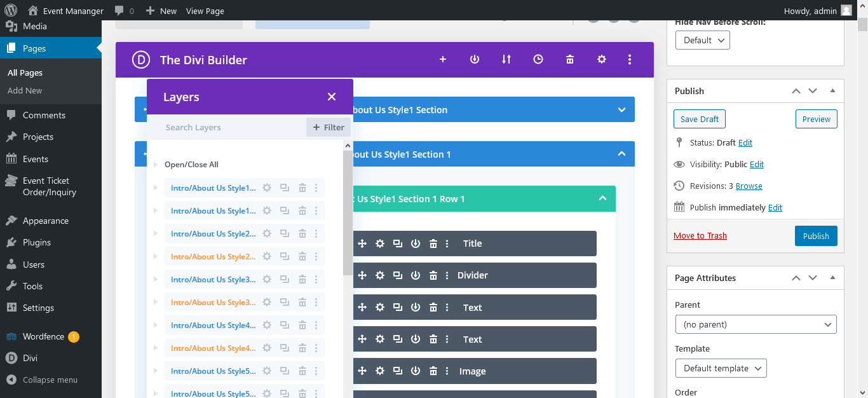
Task: Close the Layers panel
Action: pos(332,97)
